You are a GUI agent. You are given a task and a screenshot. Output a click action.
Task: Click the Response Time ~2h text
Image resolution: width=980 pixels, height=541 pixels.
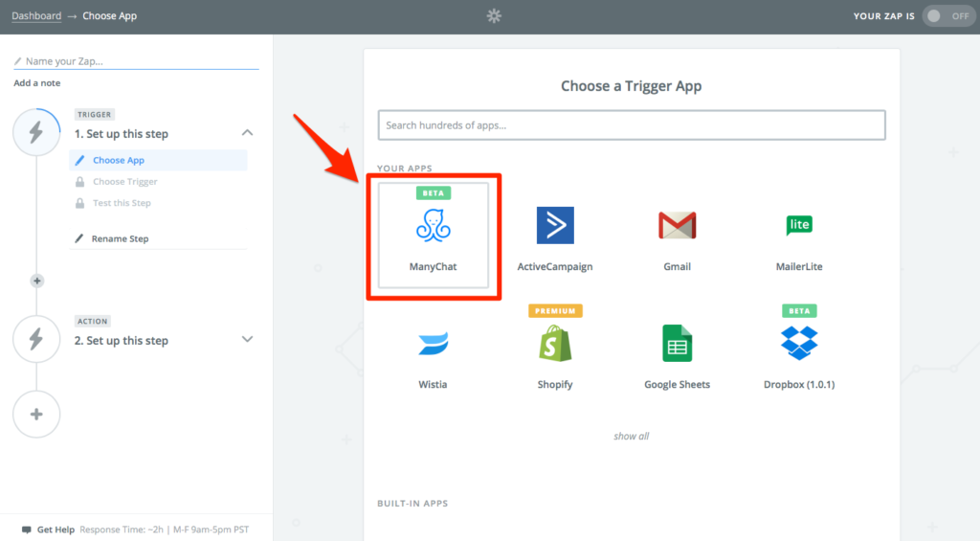click(122, 530)
